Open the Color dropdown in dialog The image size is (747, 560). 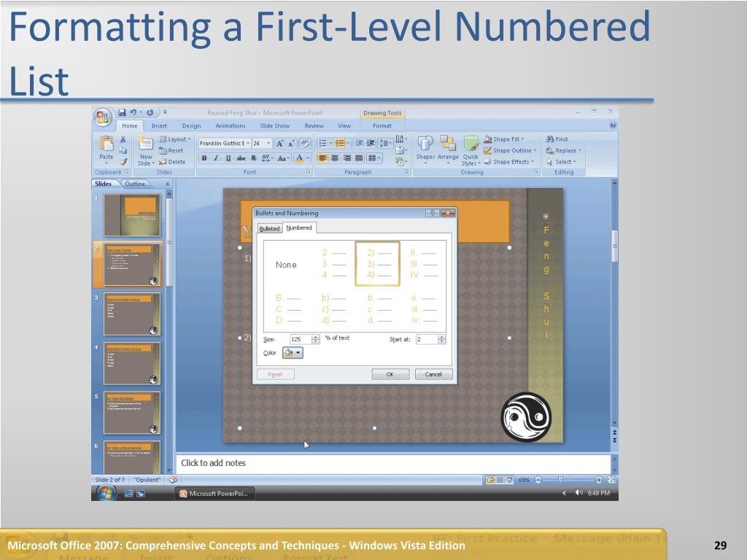click(x=293, y=353)
